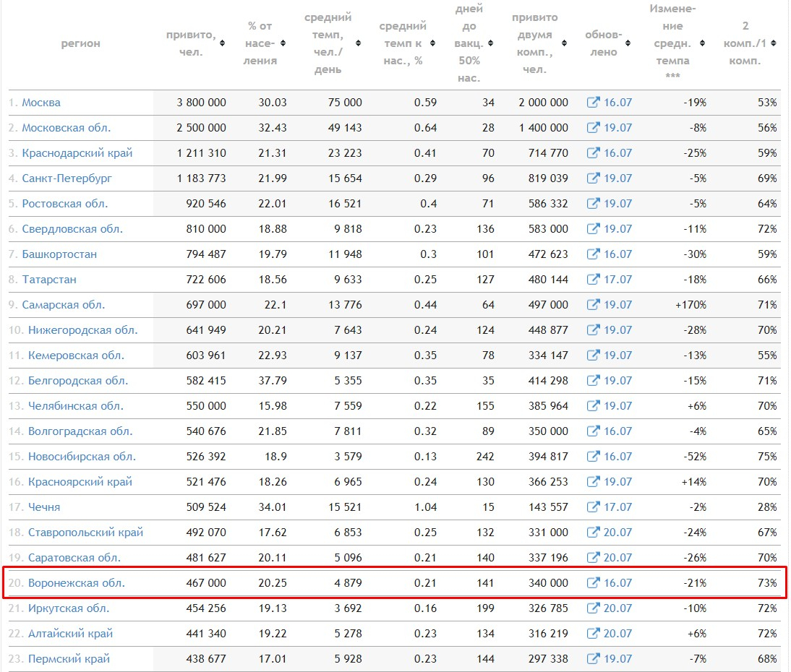Click the дней до вакц. 50% нас. header
The width and height of the screenshot is (791, 672).
coord(469,43)
